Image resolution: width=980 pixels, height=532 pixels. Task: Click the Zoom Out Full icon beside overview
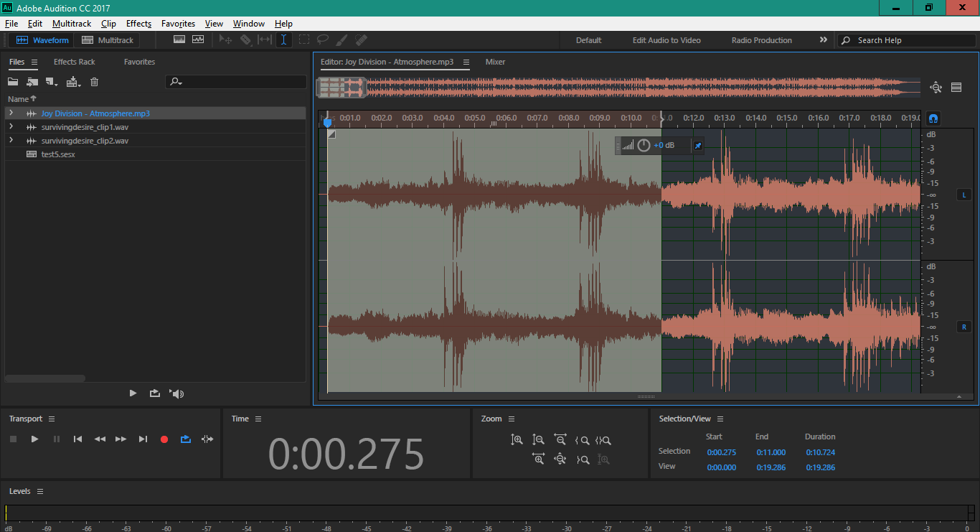936,88
